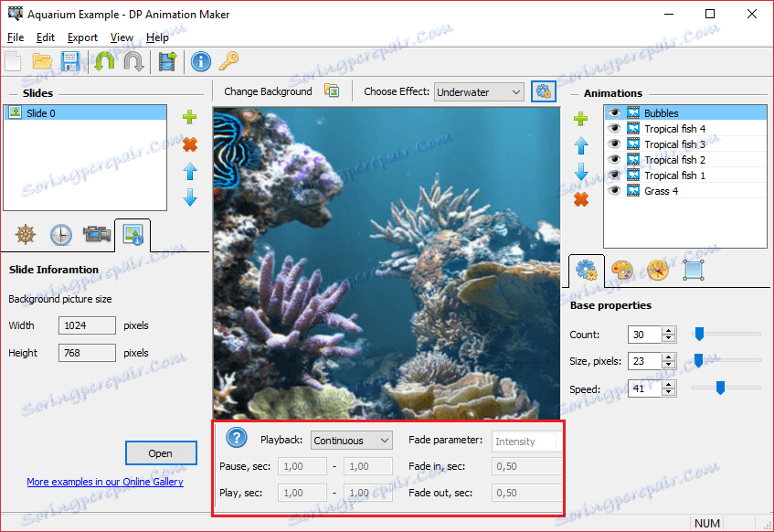
Task: Hide the Bubbles animation eye
Action: pyautogui.click(x=614, y=113)
